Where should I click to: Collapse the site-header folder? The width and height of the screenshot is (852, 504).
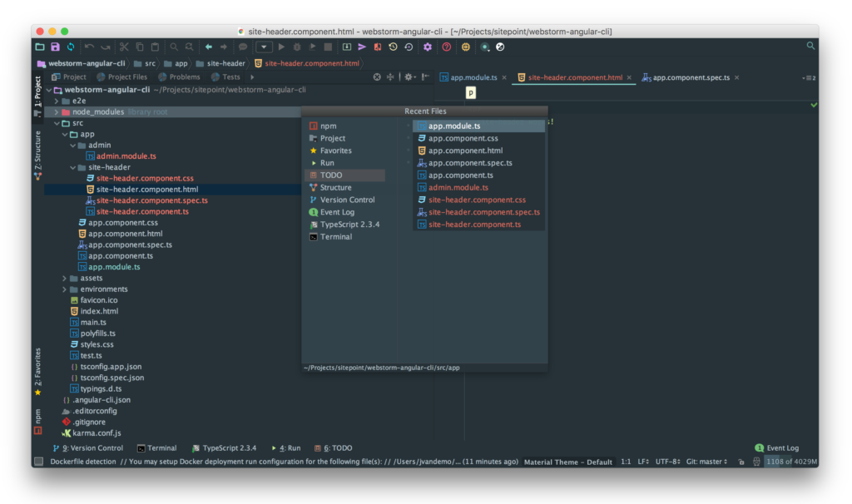pos(73,167)
